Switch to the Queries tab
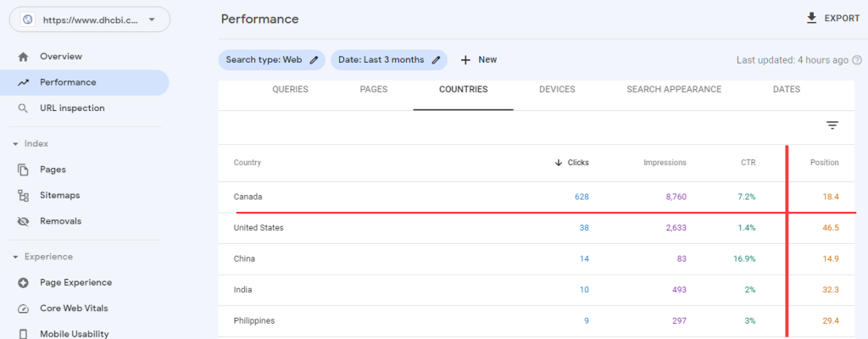The image size is (868, 339). 290,89
